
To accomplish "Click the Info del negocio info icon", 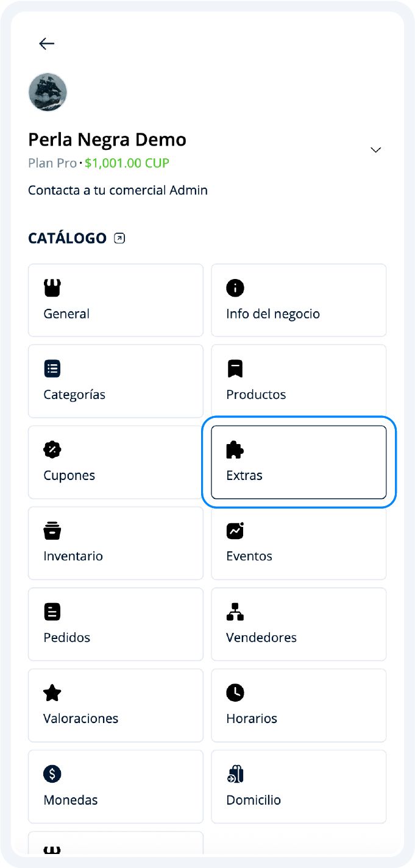I will pos(235,288).
